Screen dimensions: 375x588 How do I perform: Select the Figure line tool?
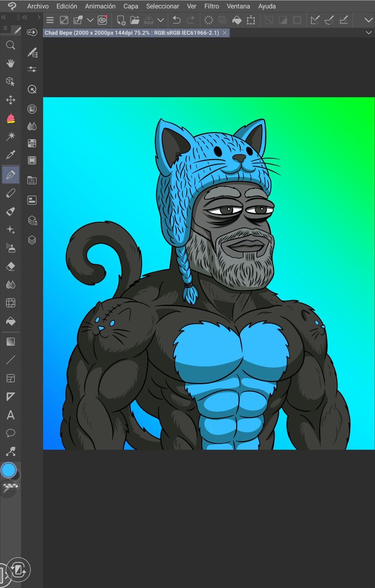(x=10, y=360)
